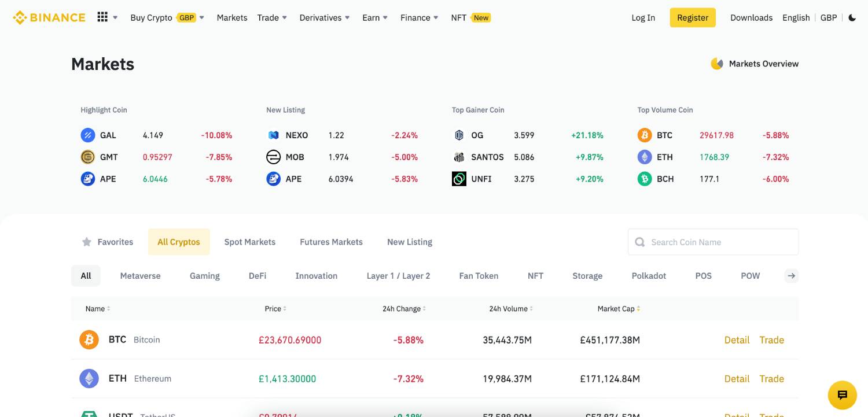868x417 pixels.
Task: Click the NEXO coin icon
Action: pos(273,135)
